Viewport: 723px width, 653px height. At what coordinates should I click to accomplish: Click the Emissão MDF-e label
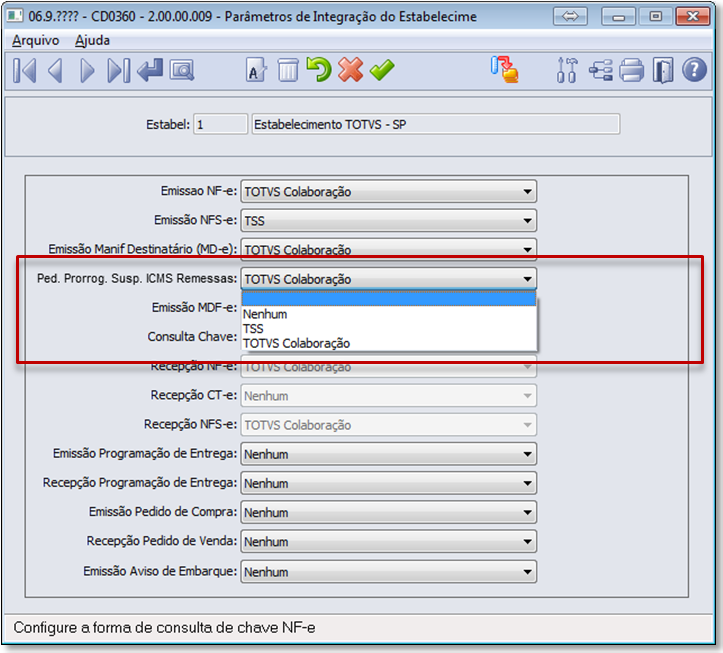pyautogui.click(x=194, y=308)
